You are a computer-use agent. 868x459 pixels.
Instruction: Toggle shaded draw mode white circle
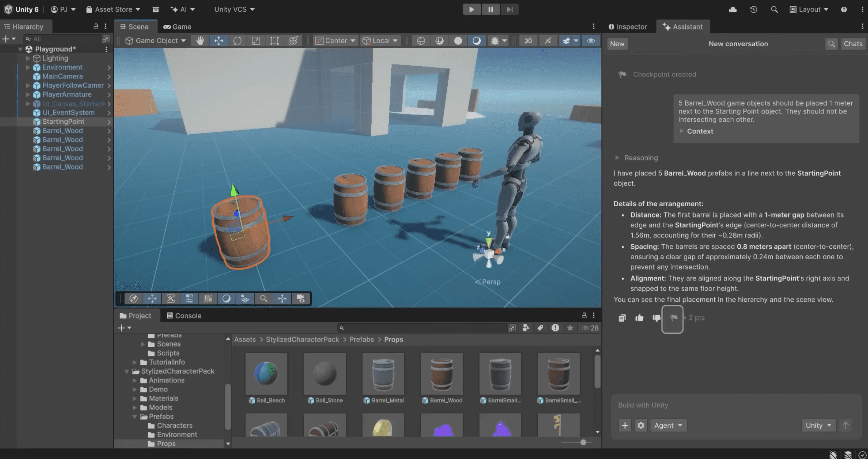click(x=458, y=41)
